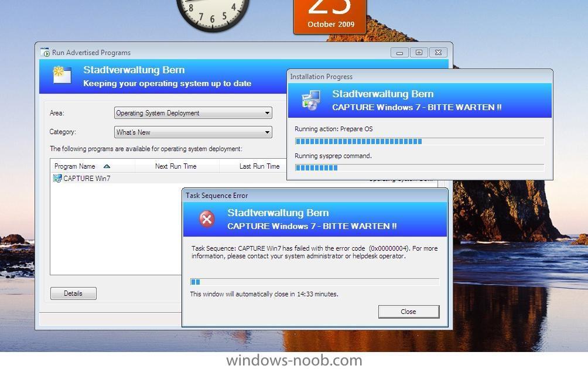
Task: Click 'Running action: Prepare OS' text
Action: (x=334, y=129)
